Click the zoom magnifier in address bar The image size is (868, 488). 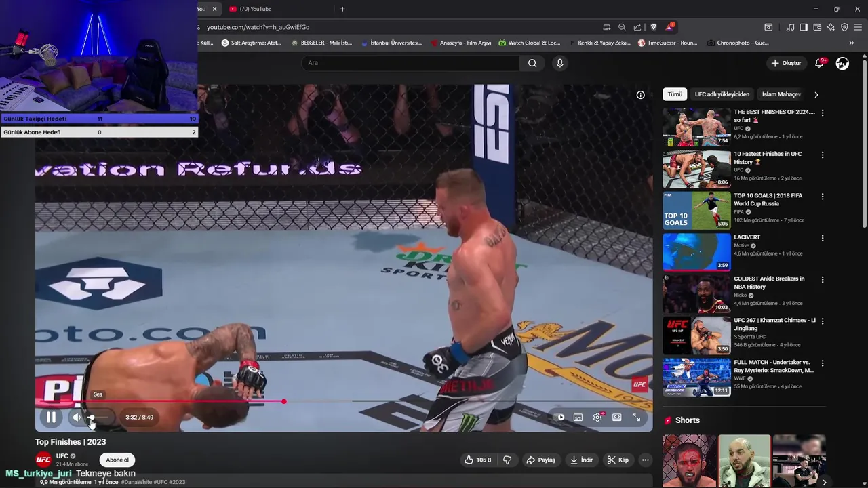(622, 27)
